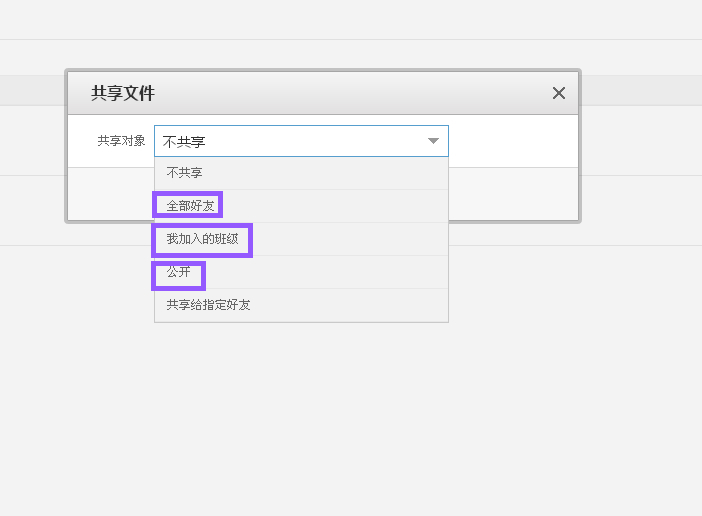Click the blank area right of the combo box
The width and height of the screenshot is (702, 516).
(512, 141)
